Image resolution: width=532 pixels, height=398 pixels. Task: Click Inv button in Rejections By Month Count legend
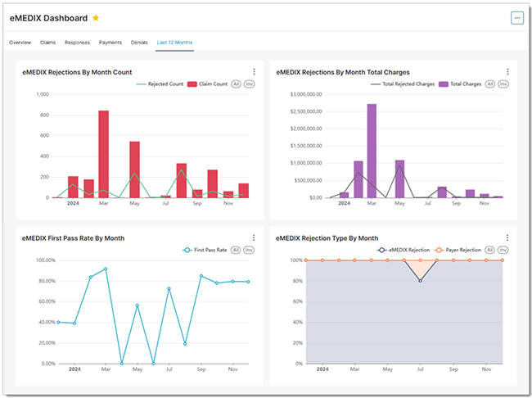250,84
